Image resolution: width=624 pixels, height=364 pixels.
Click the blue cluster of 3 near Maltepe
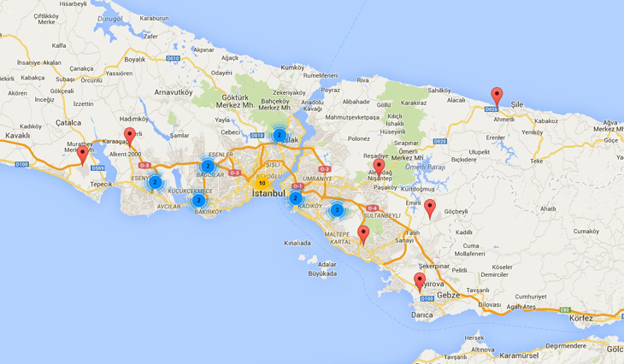pyautogui.click(x=337, y=210)
